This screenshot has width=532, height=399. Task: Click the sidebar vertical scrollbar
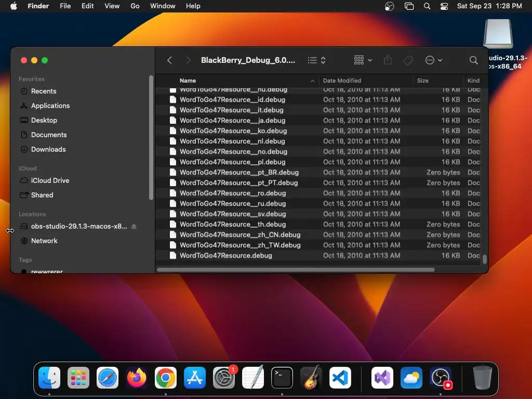point(151,138)
